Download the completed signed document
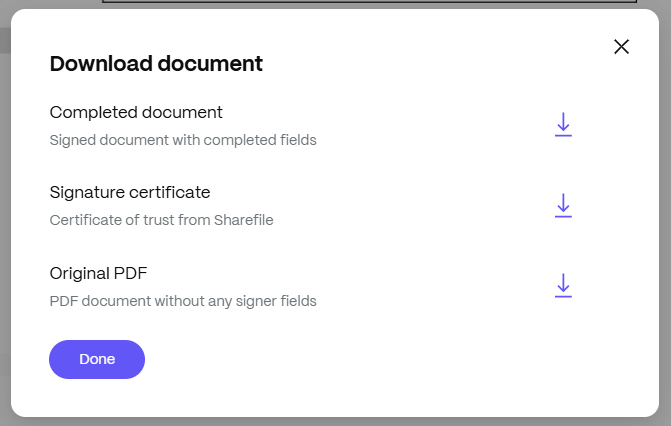The width and height of the screenshot is (671, 426). tap(563, 125)
